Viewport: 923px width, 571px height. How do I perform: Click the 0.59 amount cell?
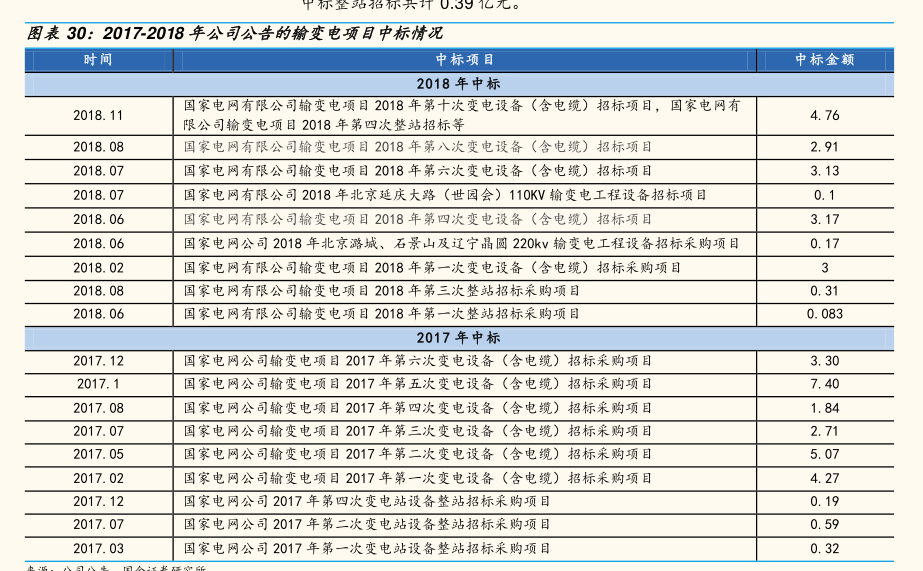(x=824, y=525)
